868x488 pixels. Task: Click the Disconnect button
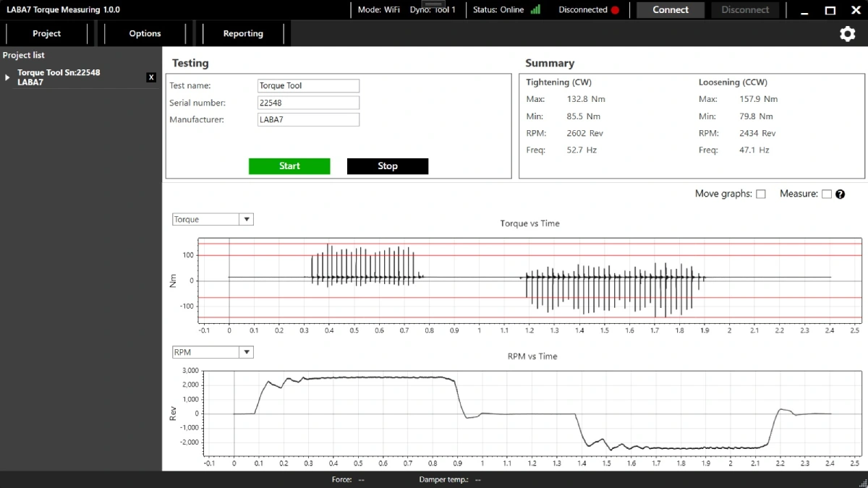(745, 10)
